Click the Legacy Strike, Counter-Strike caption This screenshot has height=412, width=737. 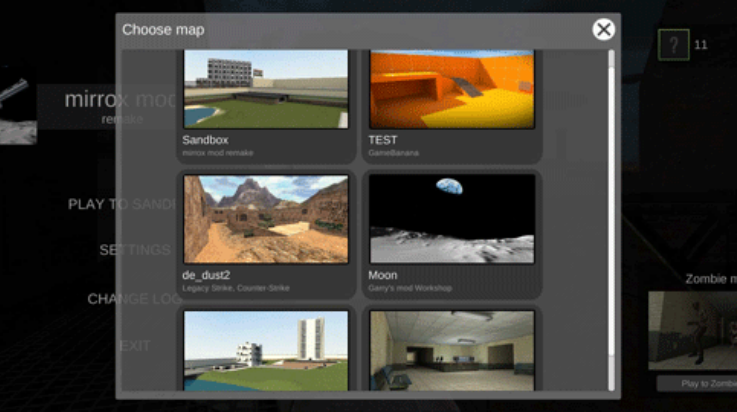[236, 288]
